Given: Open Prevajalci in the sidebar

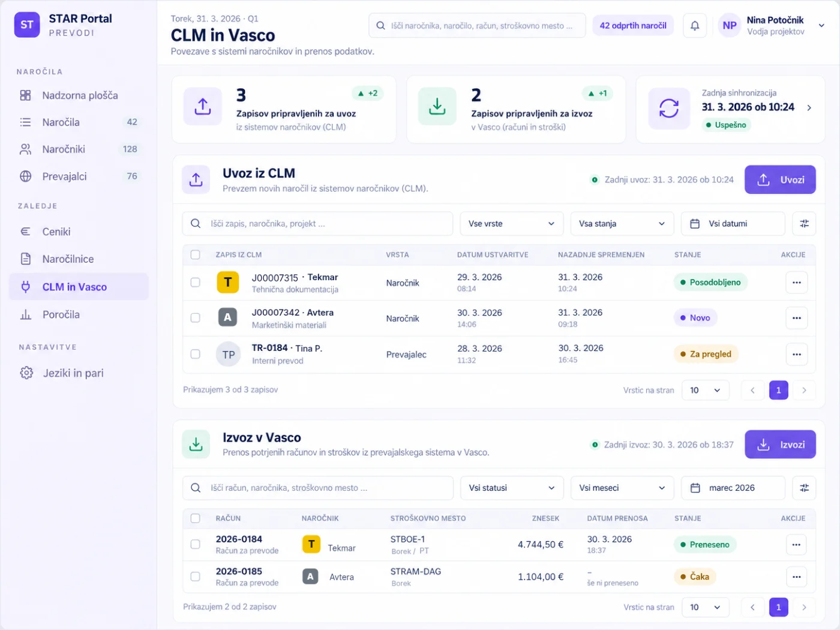Looking at the screenshot, I should (79, 176).
